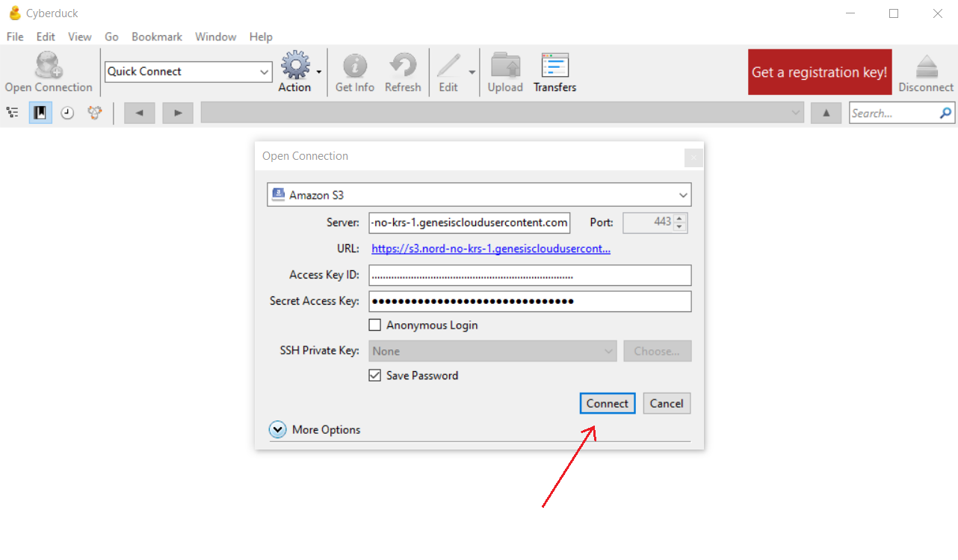Click the Secret Access Key field
This screenshot has width=958, height=560.
[x=530, y=301]
